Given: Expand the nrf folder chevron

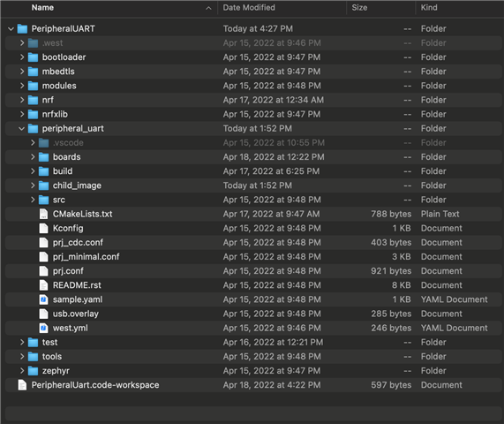Looking at the screenshot, I should (22, 100).
